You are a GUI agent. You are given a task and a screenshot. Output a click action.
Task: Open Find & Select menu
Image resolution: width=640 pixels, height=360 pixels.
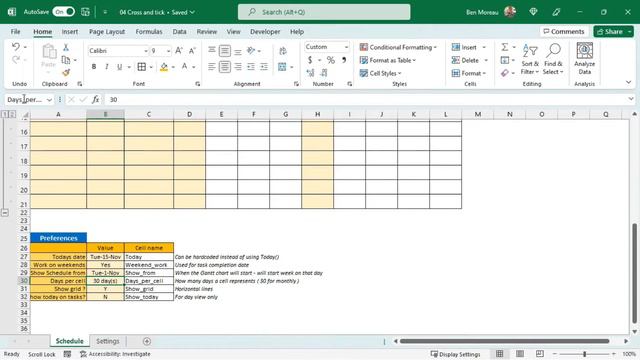[553, 60]
